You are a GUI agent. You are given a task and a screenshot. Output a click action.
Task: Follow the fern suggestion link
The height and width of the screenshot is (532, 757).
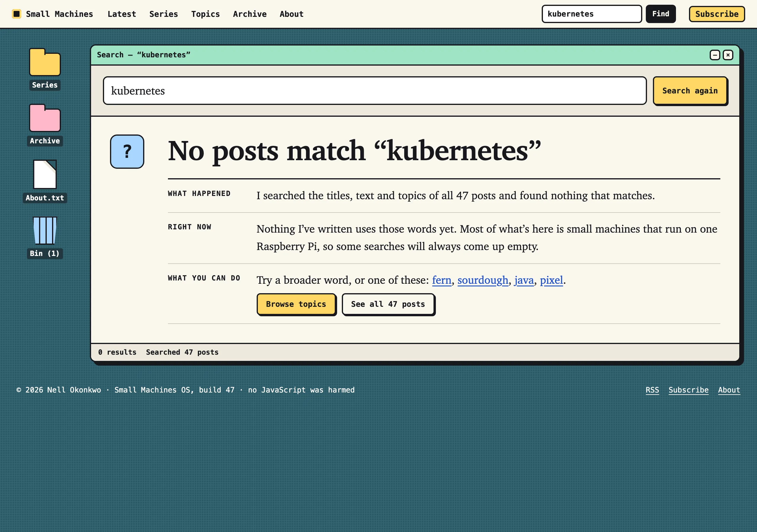point(442,280)
